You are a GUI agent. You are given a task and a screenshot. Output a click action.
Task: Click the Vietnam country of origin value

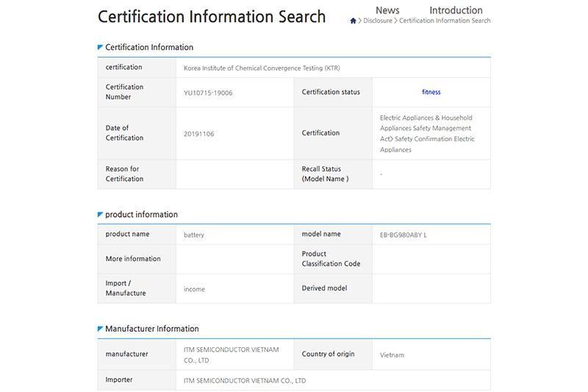(392, 354)
